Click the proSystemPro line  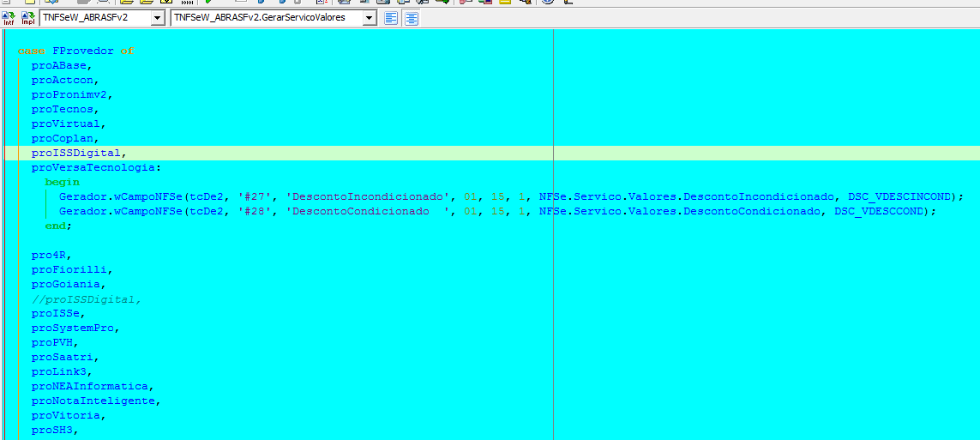point(76,328)
